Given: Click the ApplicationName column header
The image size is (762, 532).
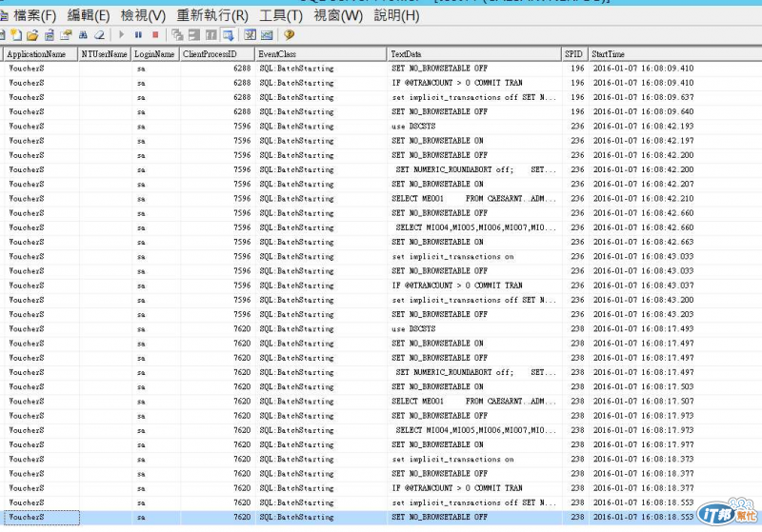Looking at the screenshot, I should [x=41, y=54].
